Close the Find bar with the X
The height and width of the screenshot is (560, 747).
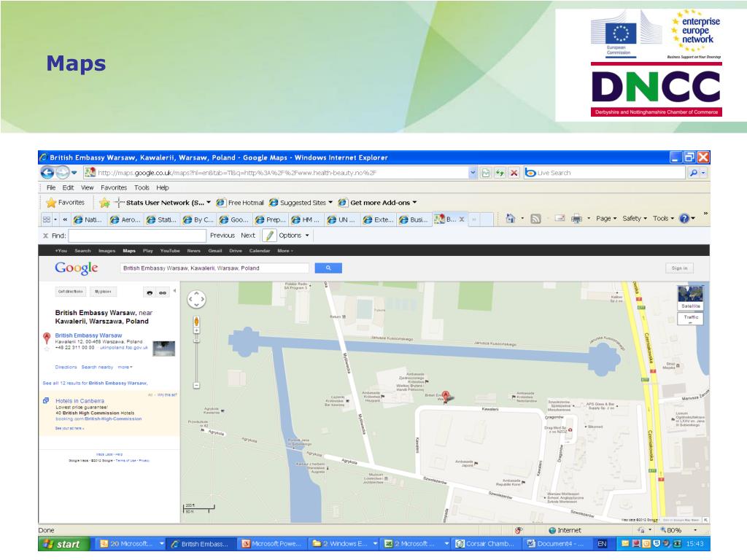click(x=46, y=236)
